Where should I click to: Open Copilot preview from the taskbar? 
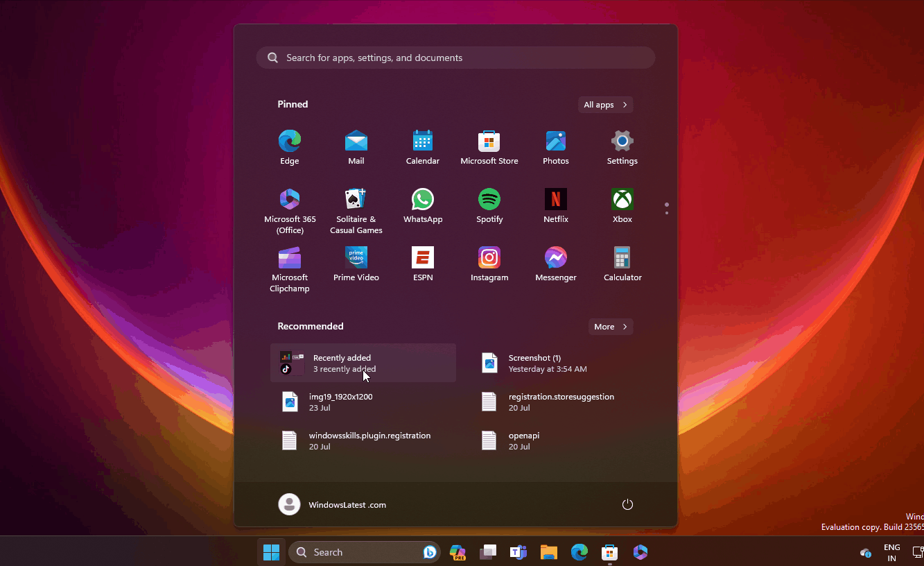(x=457, y=552)
